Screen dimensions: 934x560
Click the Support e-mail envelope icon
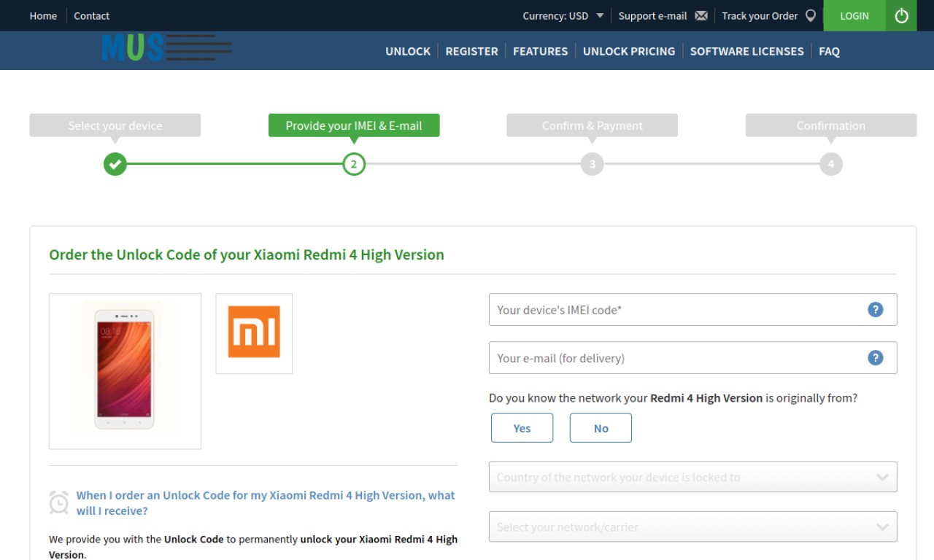[701, 16]
